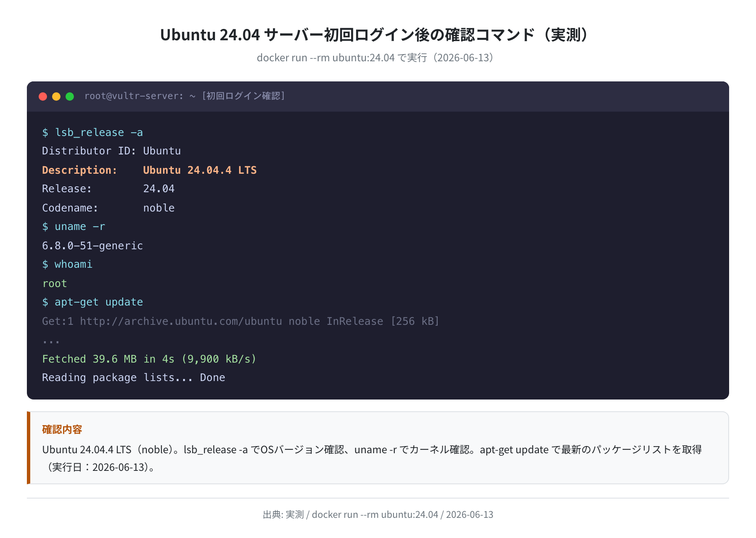This screenshot has width=756, height=538.
Task: Select the terminal title root@vultr-server
Action: click(x=185, y=96)
